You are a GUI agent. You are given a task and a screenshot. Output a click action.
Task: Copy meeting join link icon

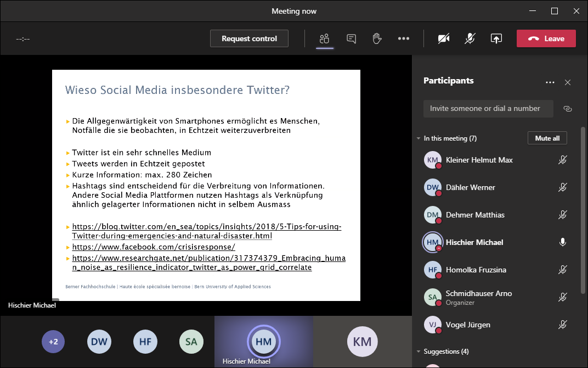point(568,109)
